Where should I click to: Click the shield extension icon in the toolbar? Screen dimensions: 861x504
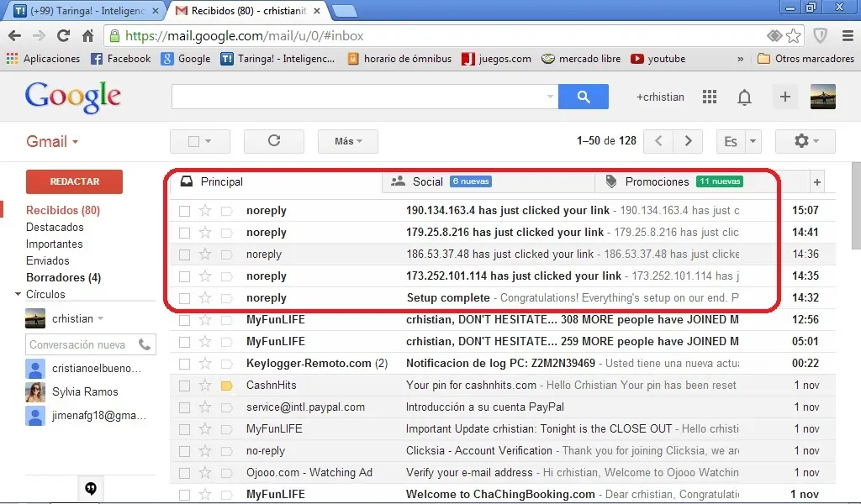pos(821,36)
